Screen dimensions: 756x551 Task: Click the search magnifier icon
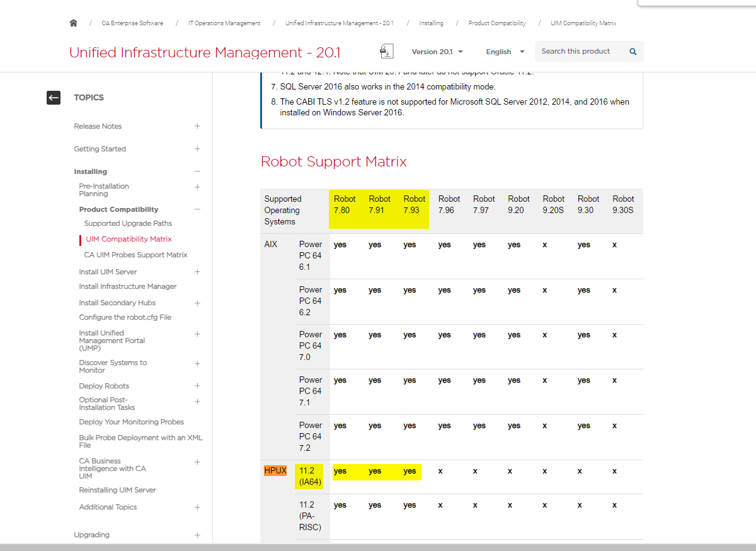point(633,52)
